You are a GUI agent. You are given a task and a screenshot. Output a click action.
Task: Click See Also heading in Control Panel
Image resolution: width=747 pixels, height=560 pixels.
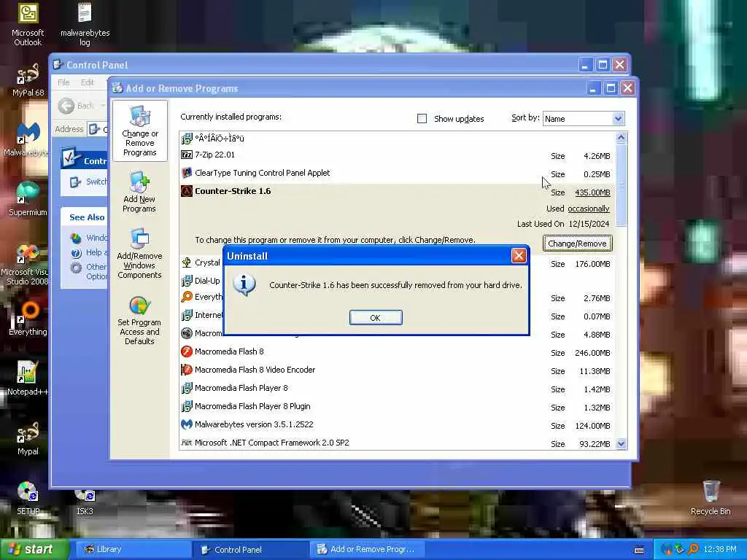[87, 217]
